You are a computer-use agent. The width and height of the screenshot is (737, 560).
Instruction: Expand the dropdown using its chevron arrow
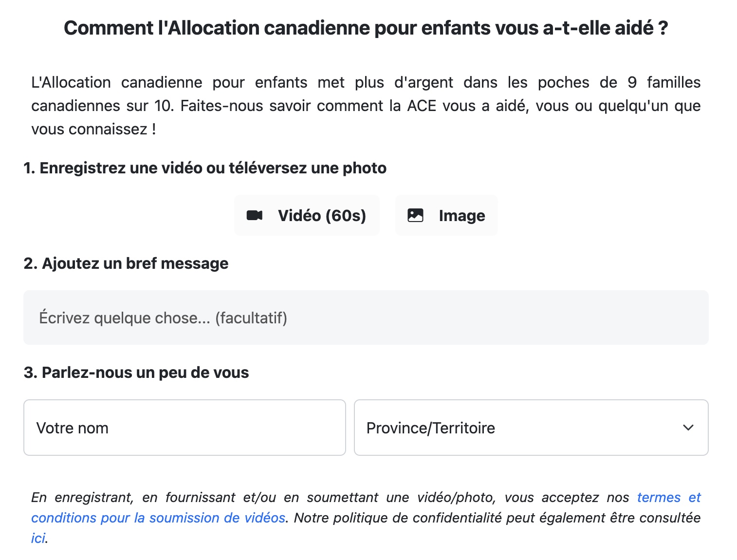tap(688, 428)
